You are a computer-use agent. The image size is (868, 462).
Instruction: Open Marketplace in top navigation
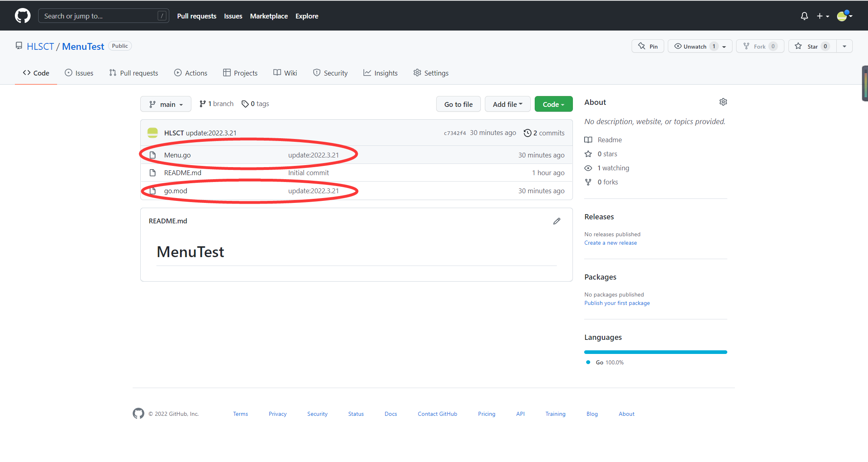coord(269,16)
